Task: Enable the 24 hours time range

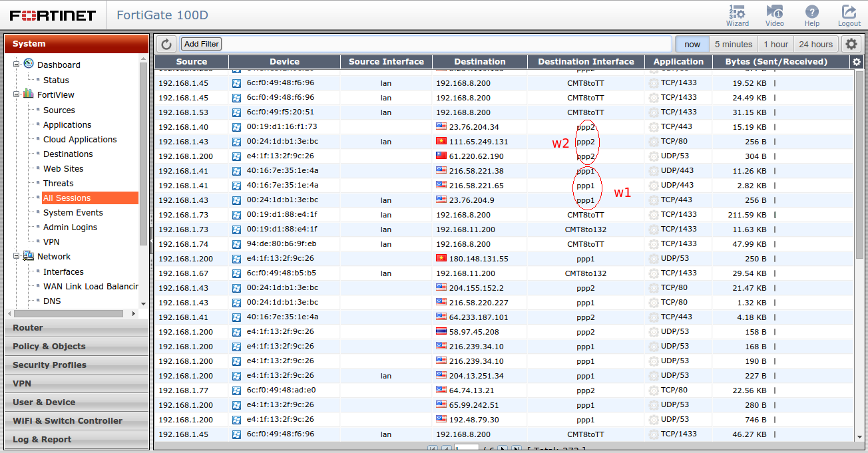Action: (815, 43)
